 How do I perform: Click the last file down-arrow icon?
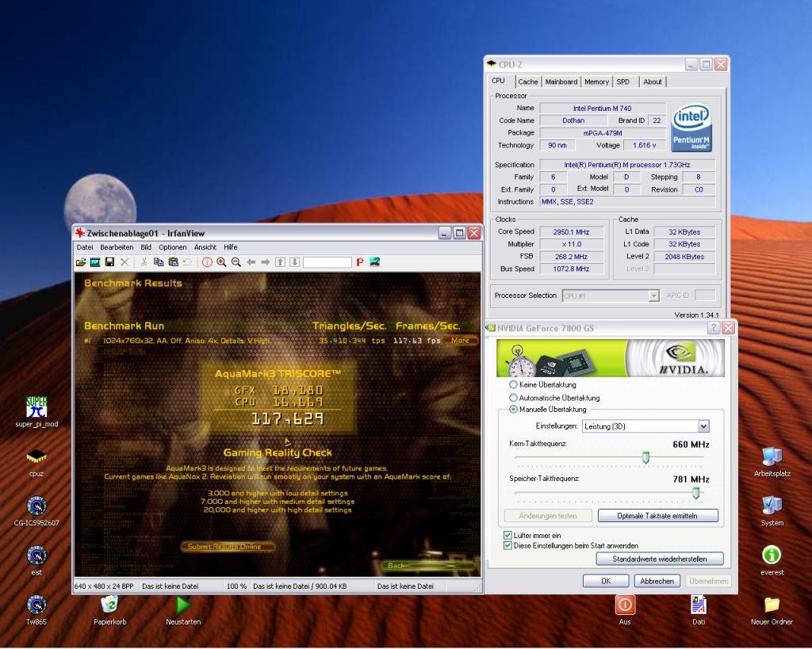point(295,262)
